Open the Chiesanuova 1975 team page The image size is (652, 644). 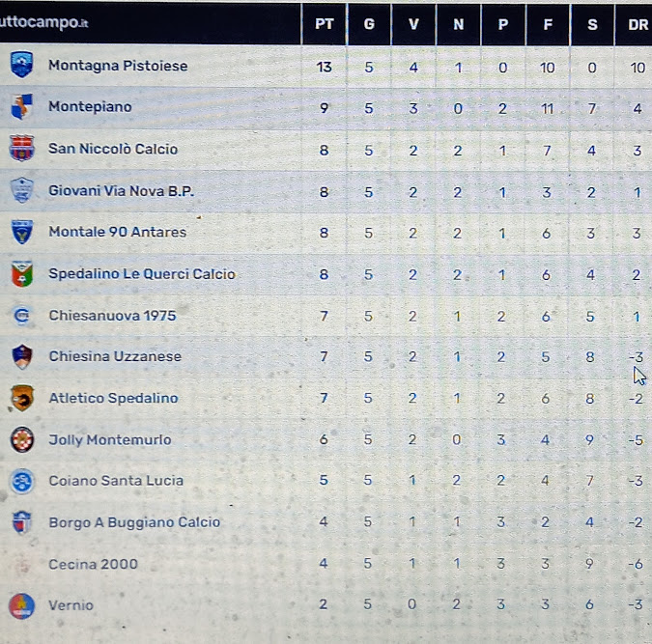[x=112, y=316]
